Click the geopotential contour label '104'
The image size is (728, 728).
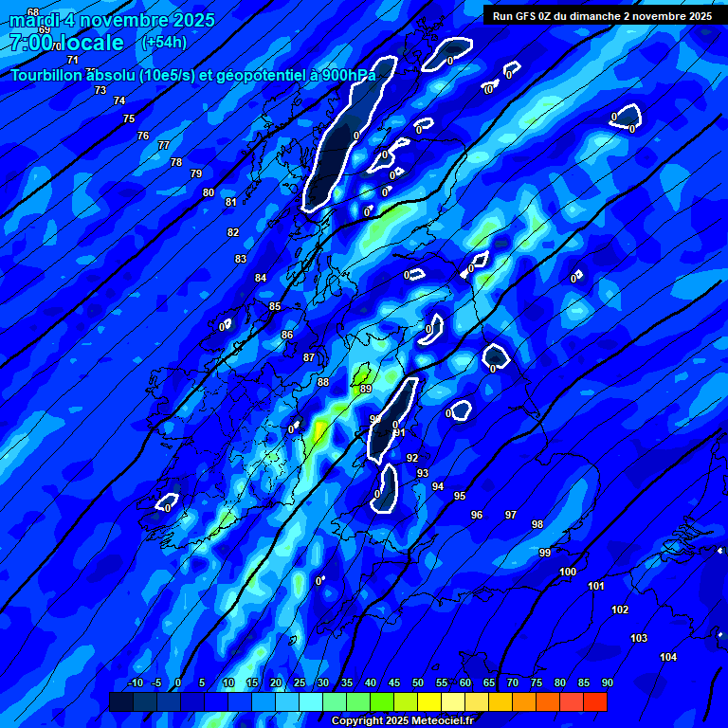pyautogui.click(x=668, y=657)
